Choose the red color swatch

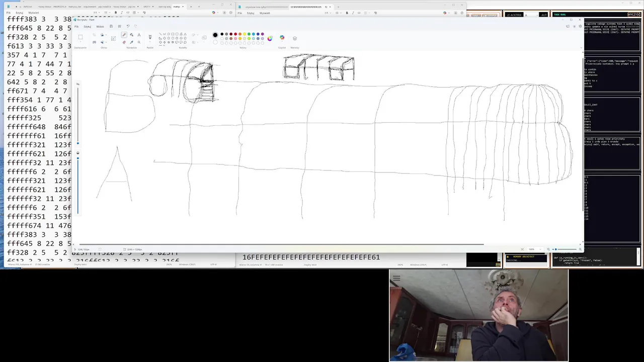pyautogui.click(x=235, y=34)
